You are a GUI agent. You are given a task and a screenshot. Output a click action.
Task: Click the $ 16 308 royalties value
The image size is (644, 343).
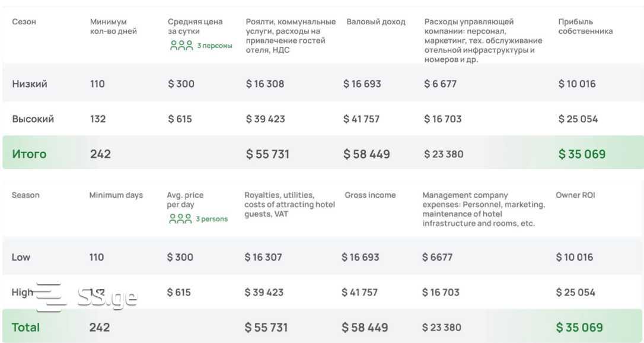coord(265,84)
